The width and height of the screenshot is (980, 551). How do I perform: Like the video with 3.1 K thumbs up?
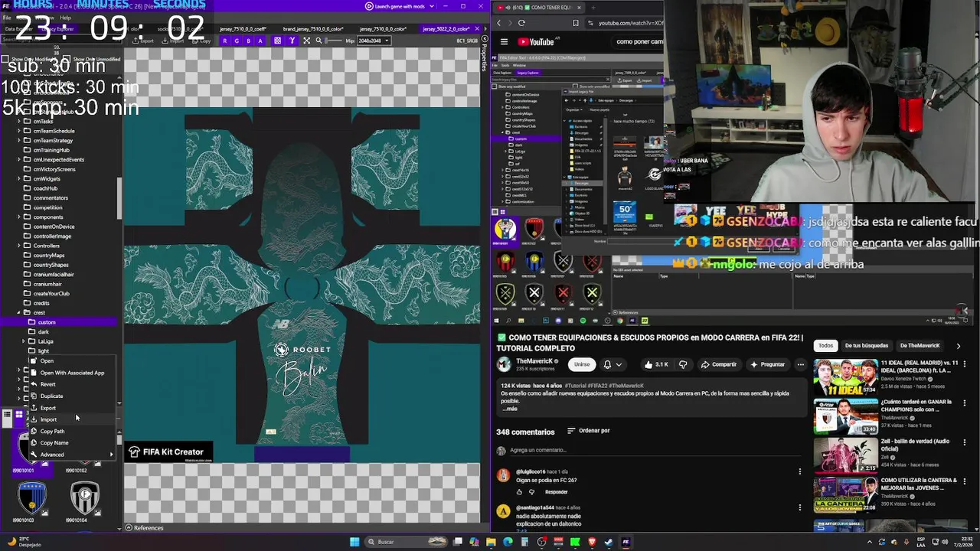(x=658, y=364)
